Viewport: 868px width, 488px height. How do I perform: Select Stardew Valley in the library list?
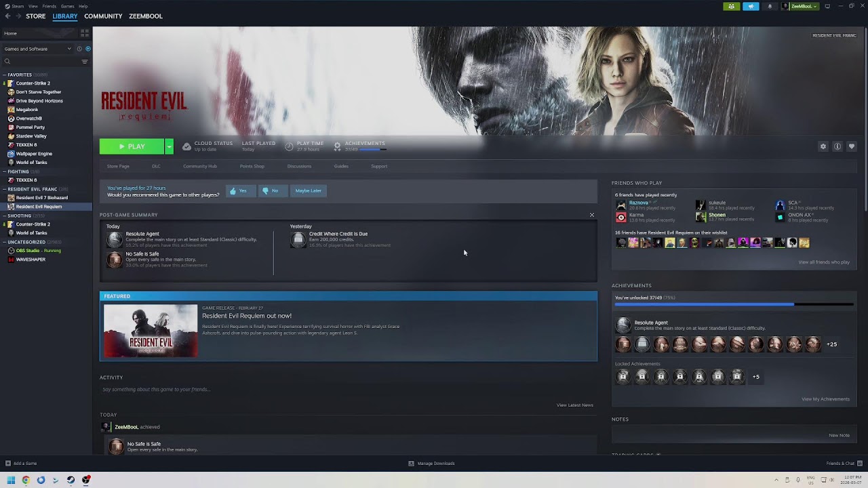(x=31, y=136)
